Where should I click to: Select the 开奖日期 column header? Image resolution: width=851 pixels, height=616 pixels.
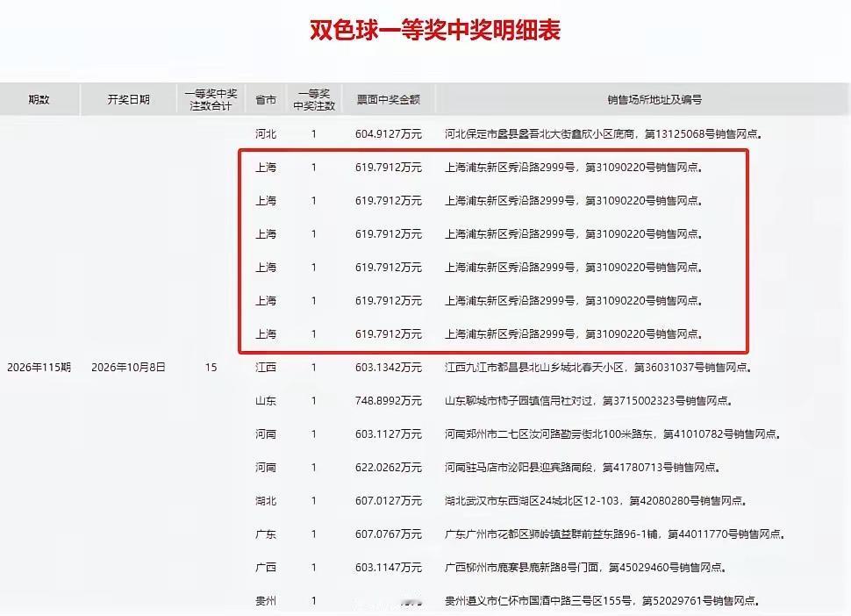tap(128, 99)
